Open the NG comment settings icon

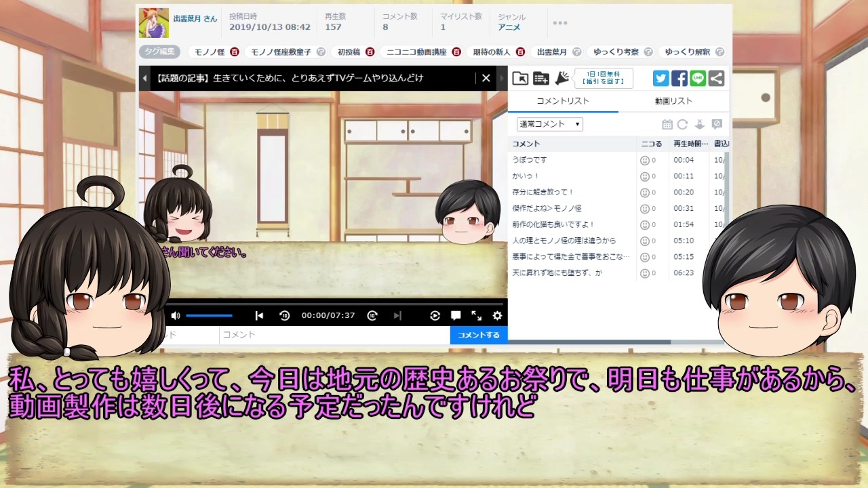pyautogui.click(x=717, y=124)
